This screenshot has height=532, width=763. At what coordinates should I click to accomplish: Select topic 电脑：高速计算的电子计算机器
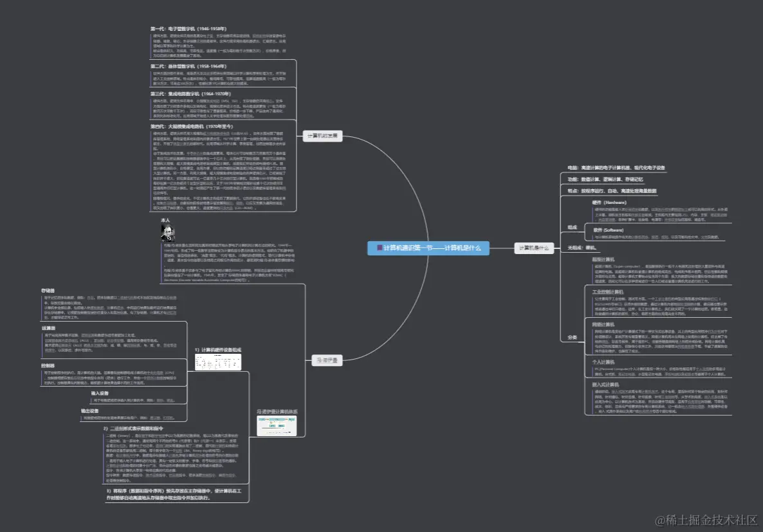(616, 167)
